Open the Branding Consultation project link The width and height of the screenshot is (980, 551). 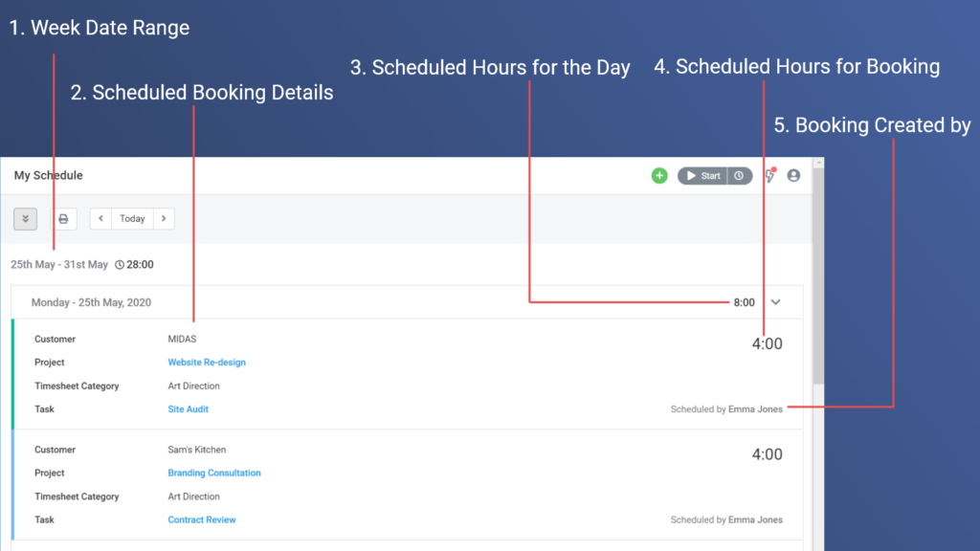[x=214, y=473]
